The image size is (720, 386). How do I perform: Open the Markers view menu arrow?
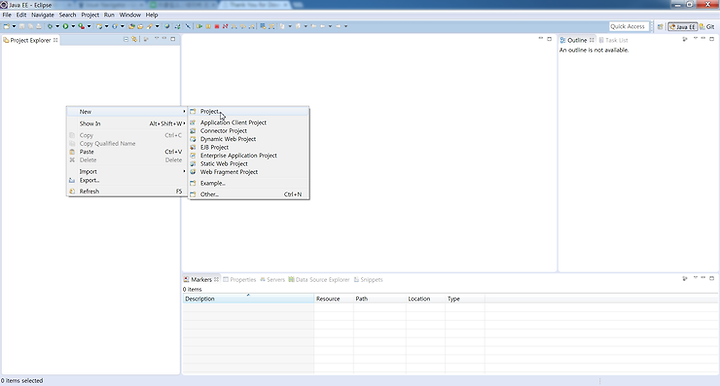pos(695,278)
